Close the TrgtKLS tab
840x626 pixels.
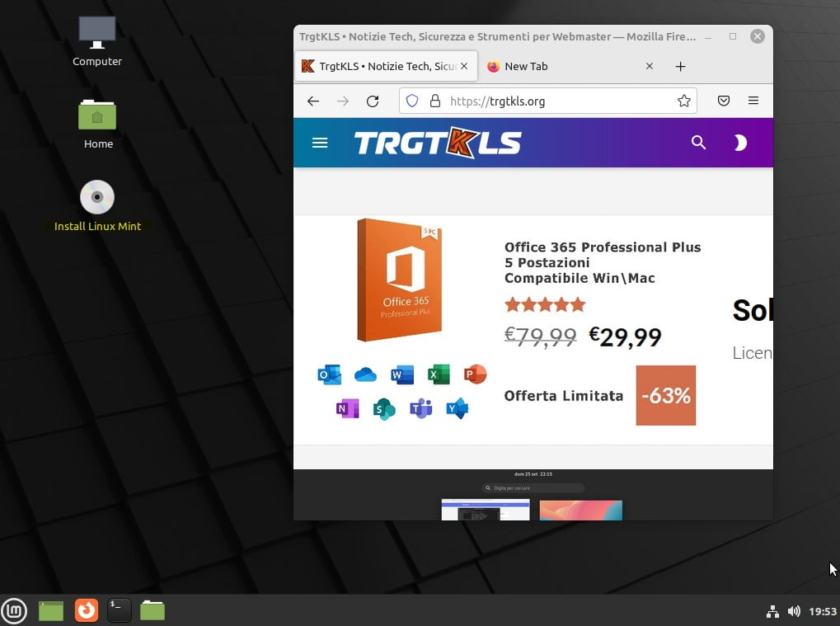(x=465, y=66)
